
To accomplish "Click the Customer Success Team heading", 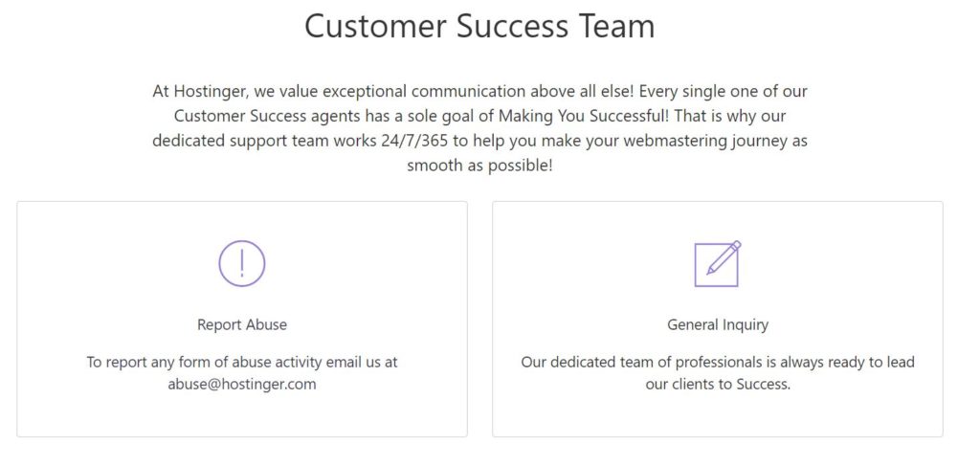I will click(x=479, y=26).
